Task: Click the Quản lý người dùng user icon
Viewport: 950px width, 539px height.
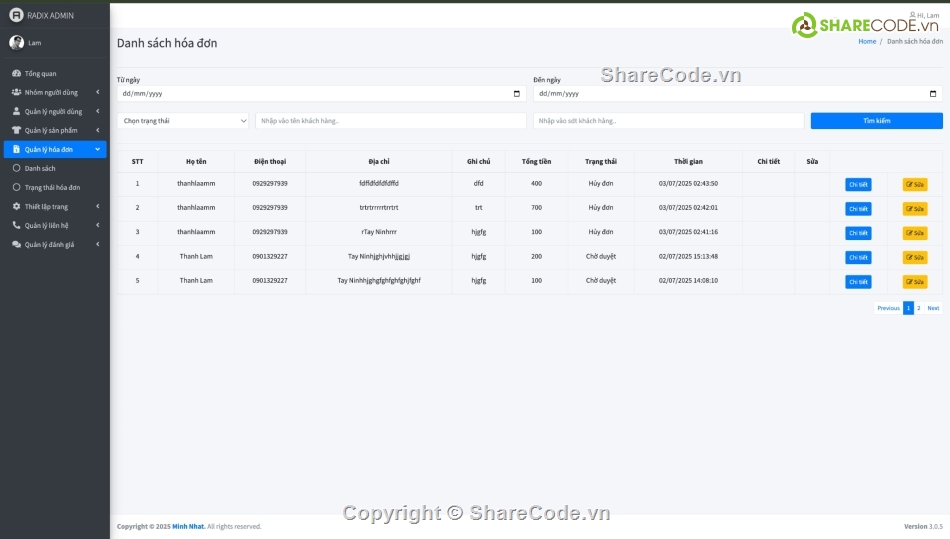Action: tap(16, 111)
